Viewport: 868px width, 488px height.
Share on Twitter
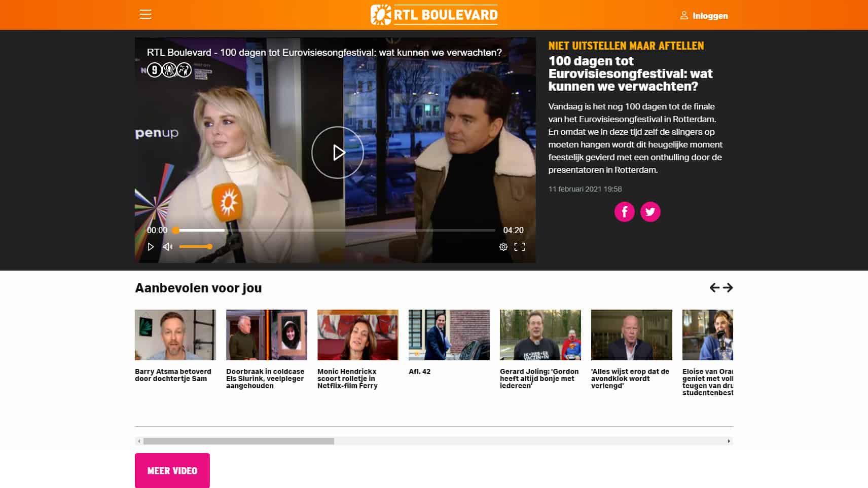coord(650,212)
